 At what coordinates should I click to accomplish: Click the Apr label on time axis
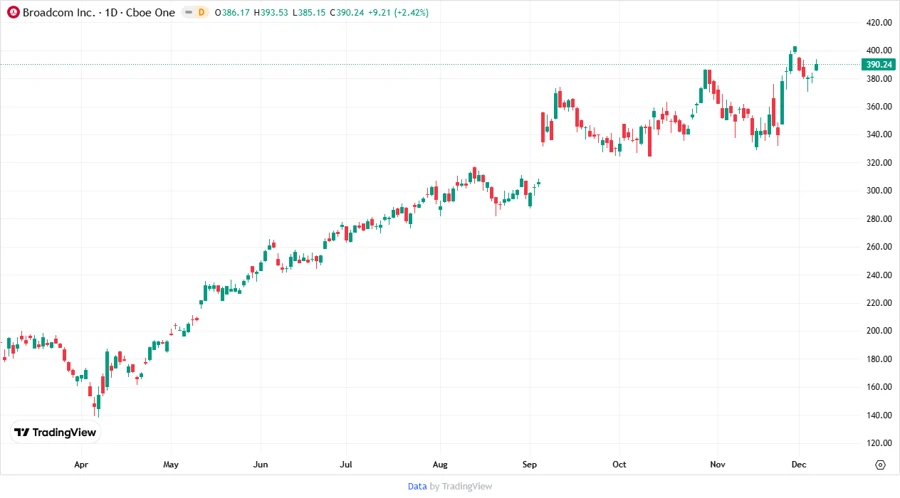(81, 464)
